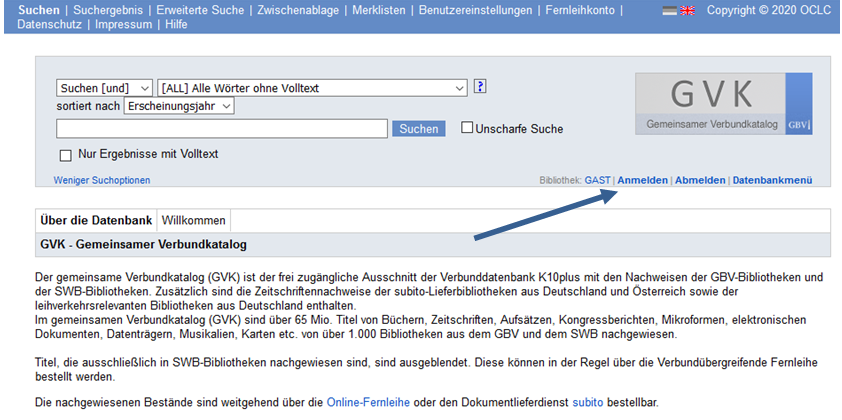This screenshot has height=420, width=842.
Task: Select the Willkommen tab
Action: pos(194,221)
